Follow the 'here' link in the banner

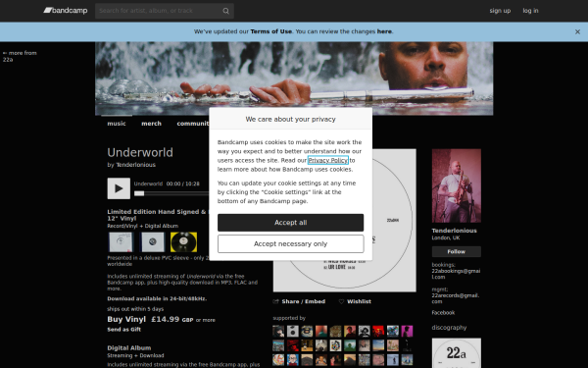click(x=384, y=31)
